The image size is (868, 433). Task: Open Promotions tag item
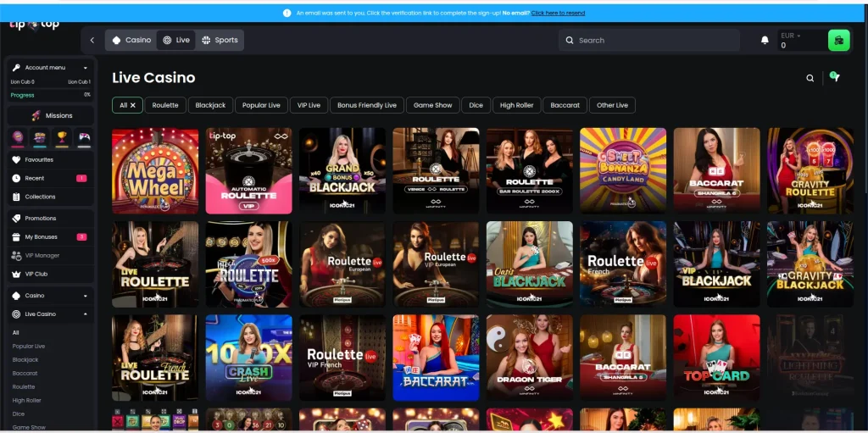(50, 218)
